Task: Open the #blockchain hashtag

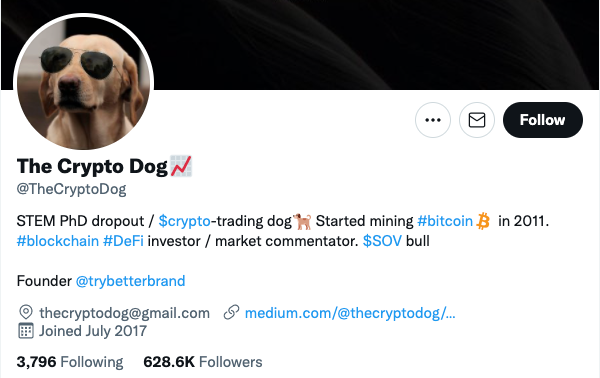Action: tap(58, 241)
